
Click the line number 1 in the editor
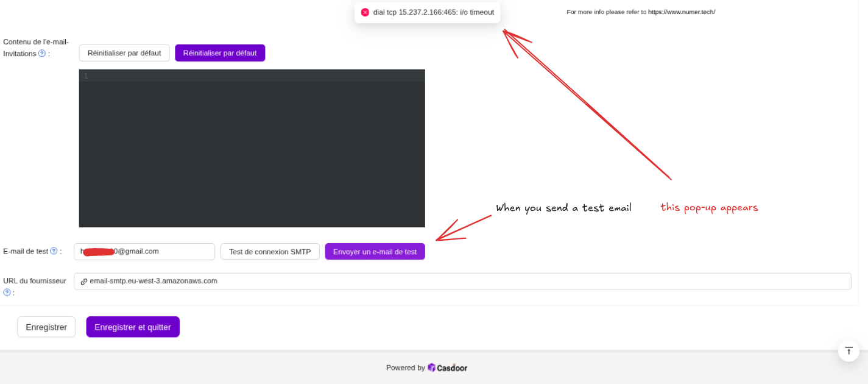[86, 76]
